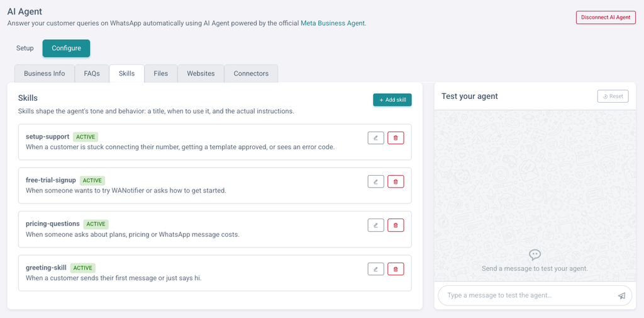
Task: Click the 'Skills' section heading
Action: [28, 98]
